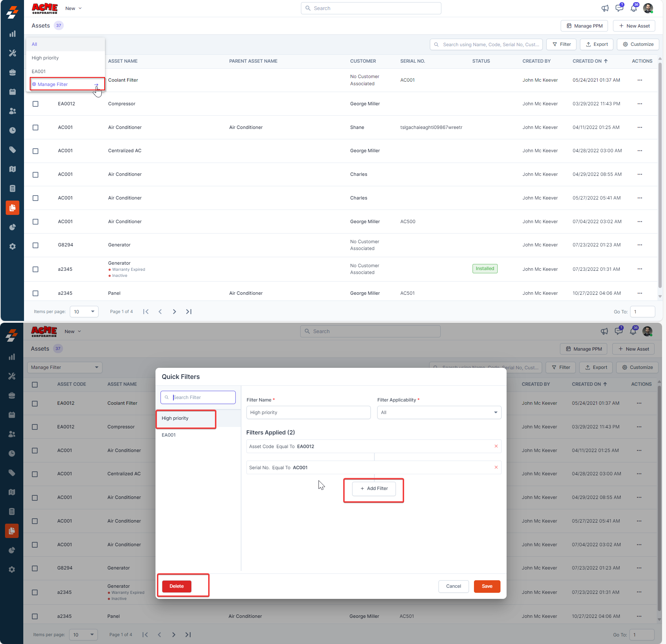Select EA001 in the Quick Filters list

(198, 435)
